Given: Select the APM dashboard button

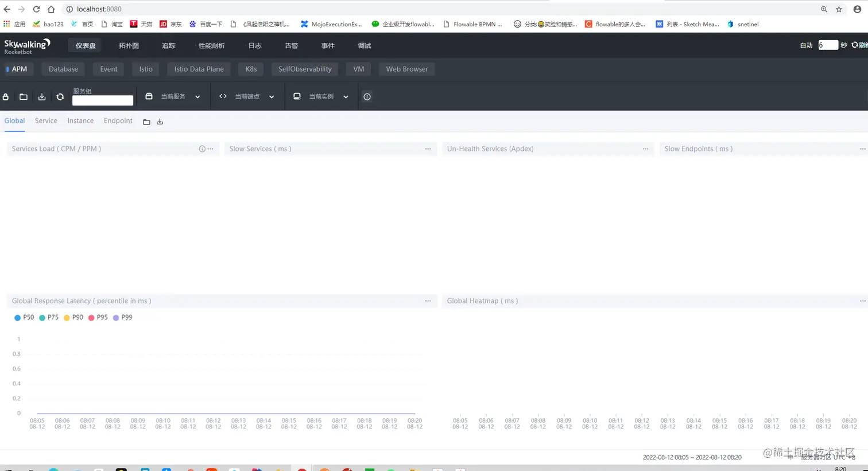Looking at the screenshot, I should click(18, 69).
